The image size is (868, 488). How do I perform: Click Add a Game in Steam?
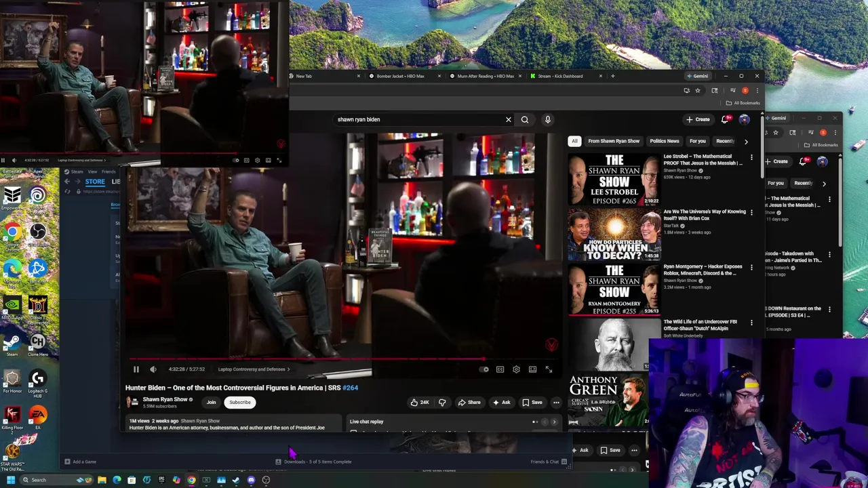tap(81, 462)
